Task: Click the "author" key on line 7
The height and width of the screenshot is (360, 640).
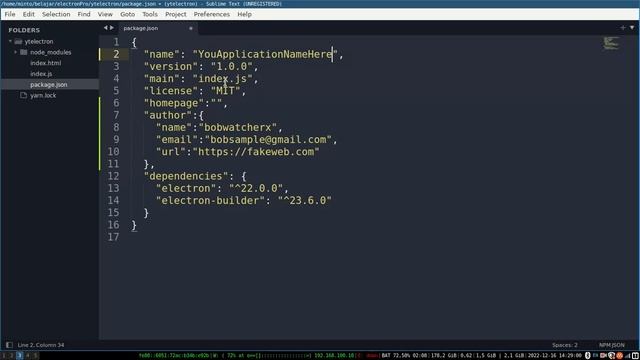Action: pyautogui.click(x=168, y=115)
